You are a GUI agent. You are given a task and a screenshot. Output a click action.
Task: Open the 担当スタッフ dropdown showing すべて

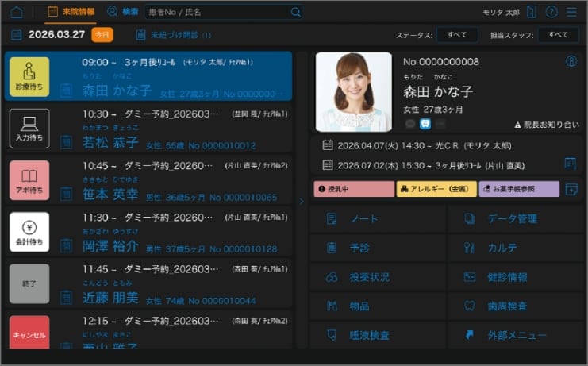click(x=559, y=35)
